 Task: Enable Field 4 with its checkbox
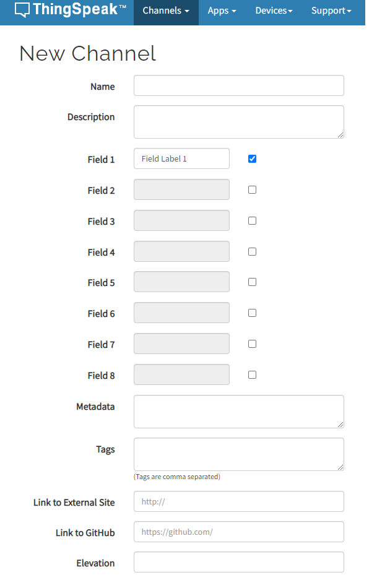252,252
